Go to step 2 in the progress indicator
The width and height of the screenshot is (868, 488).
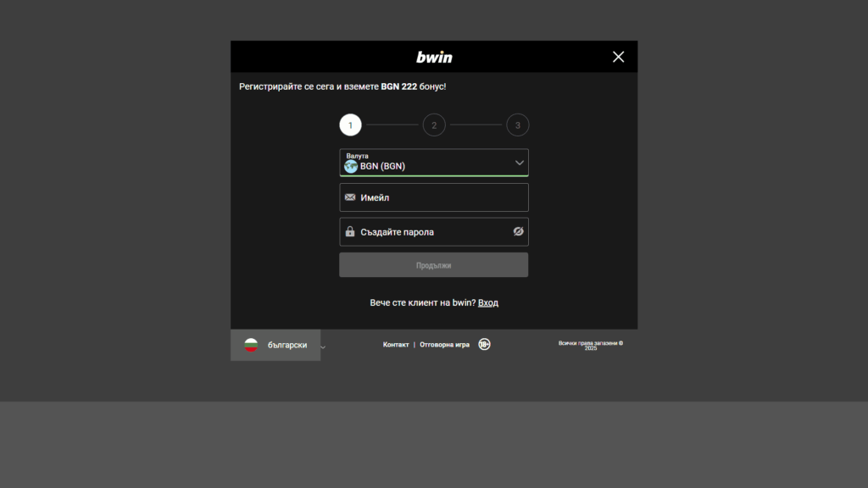point(434,125)
